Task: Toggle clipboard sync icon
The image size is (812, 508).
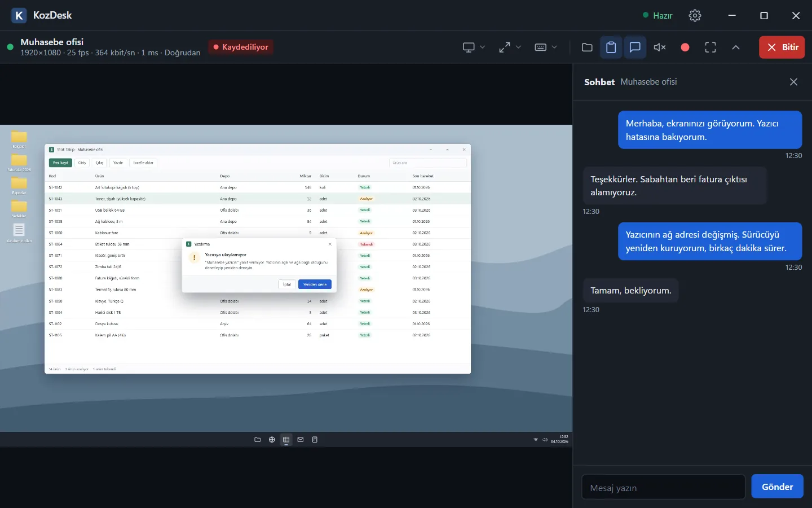Action: tap(611, 47)
